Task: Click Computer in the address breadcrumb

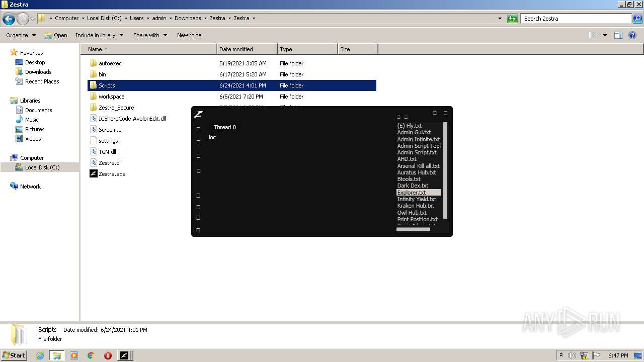Action: point(66,18)
